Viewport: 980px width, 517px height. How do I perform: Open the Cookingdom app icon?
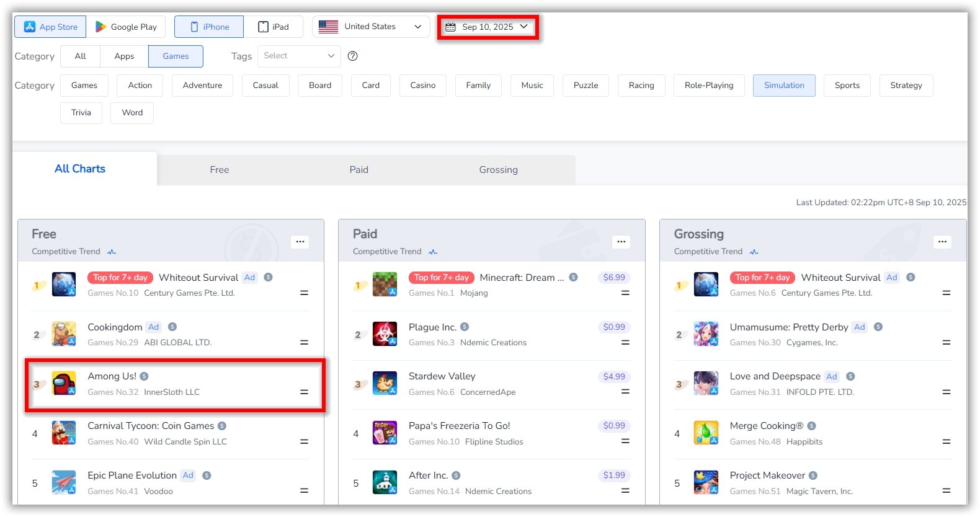coord(64,334)
